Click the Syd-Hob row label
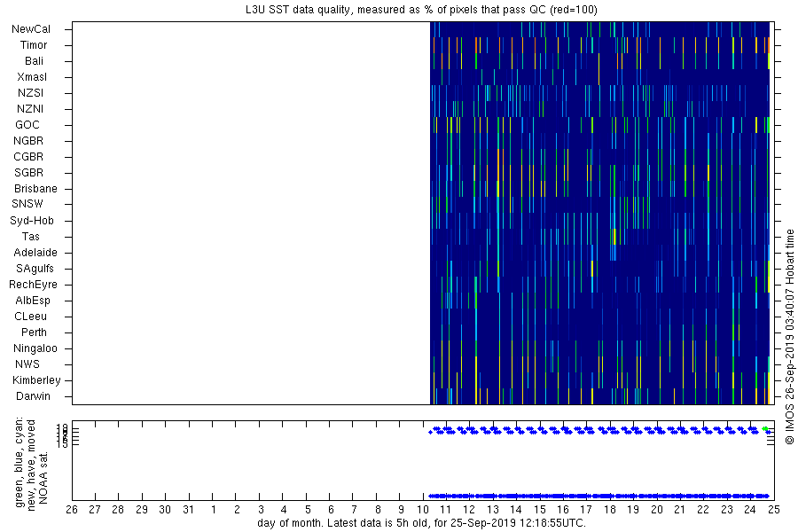Viewport: 798px width, 532px height. click(32, 221)
